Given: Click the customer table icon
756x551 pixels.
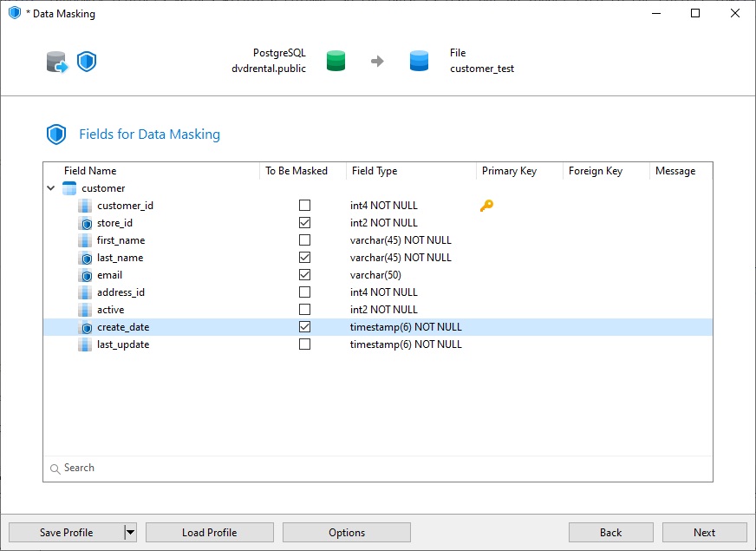Looking at the screenshot, I should pyautogui.click(x=69, y=188).
